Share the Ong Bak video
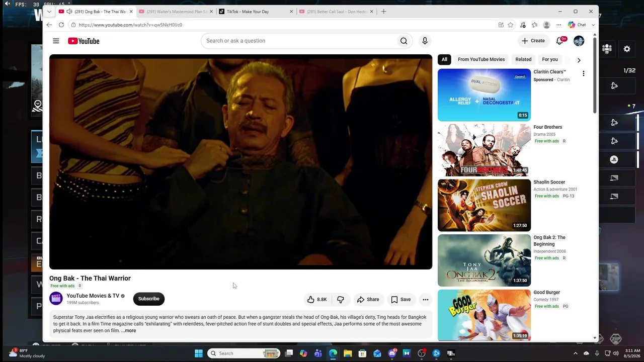 click(368, 299)
